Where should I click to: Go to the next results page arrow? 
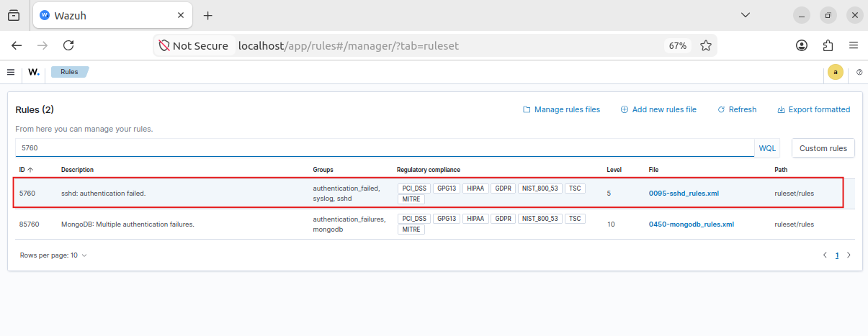[849, 255]
